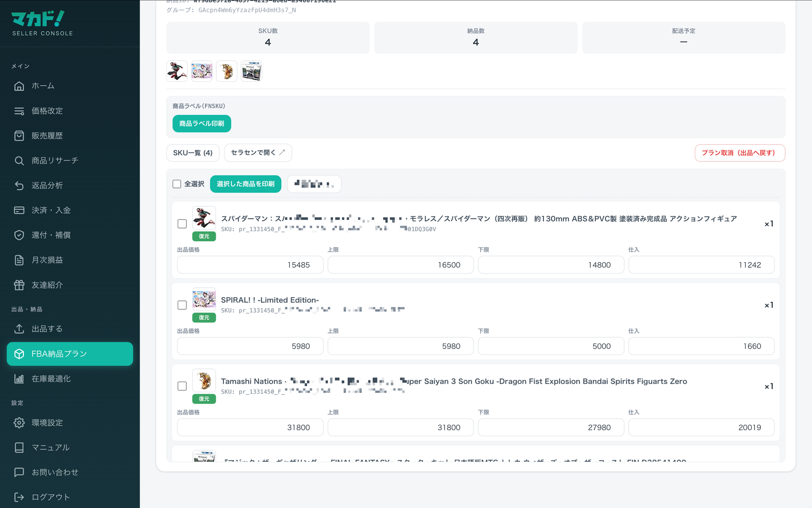The height and width of the screenshot is (508, 812).
Task: Click the red プラン取消（出品へ戻す）button
Action: pos(739,153)
